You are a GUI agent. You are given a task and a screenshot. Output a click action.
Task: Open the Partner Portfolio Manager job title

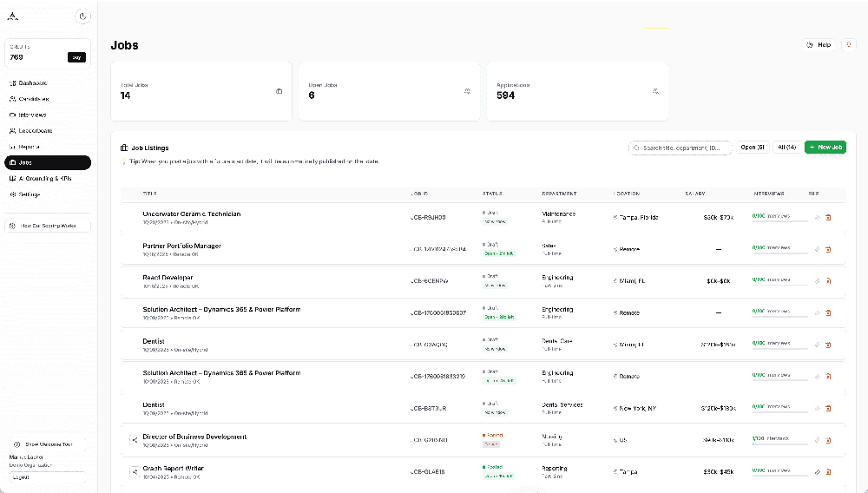(x=181, y=246)
